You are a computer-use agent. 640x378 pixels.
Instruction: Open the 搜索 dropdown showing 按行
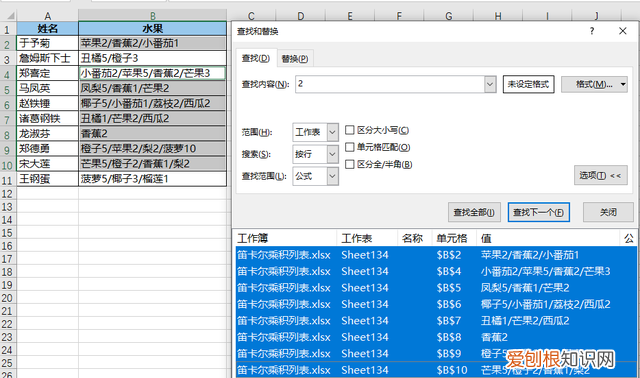(332, 154)
